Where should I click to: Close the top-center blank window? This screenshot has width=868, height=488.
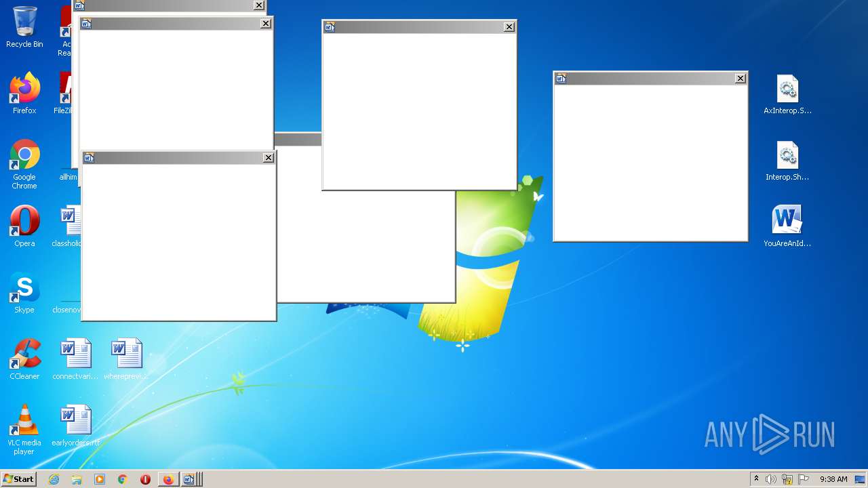pyautogui.click(x=509, y=27)
